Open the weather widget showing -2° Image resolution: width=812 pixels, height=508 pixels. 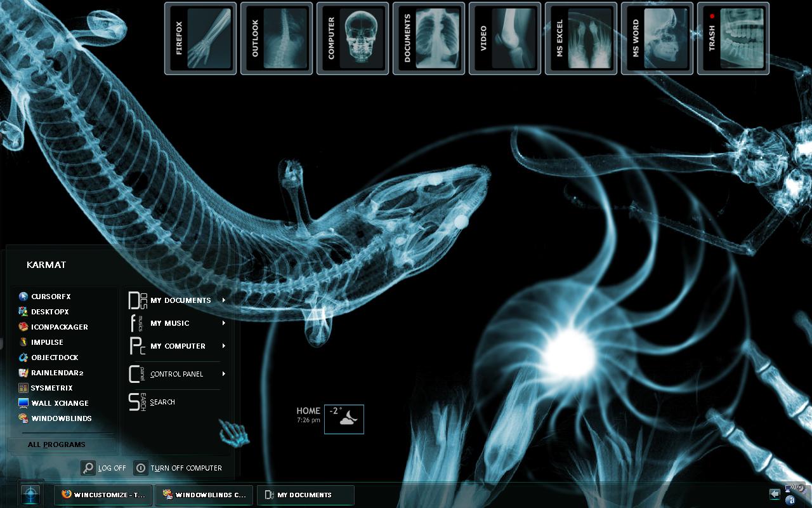click(344, 419)
